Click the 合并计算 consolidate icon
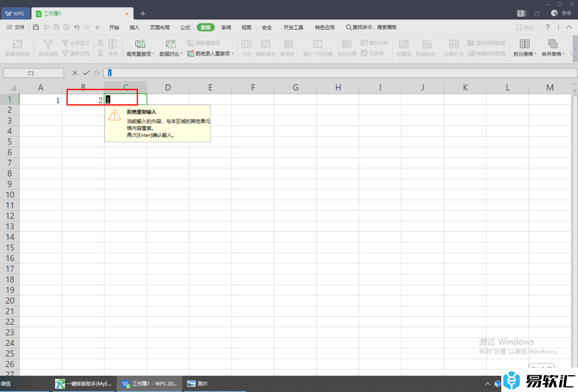 point(347,44)
